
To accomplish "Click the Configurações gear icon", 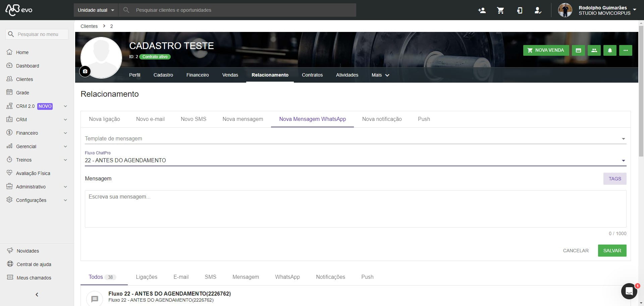I will point(9,200).
